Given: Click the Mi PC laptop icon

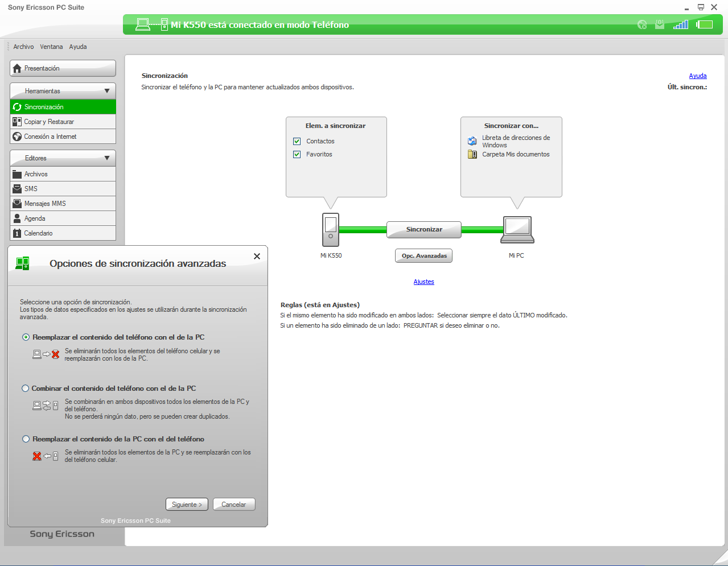Looking at the screenshot, I should pyautogui.click(x=517, y=230).
